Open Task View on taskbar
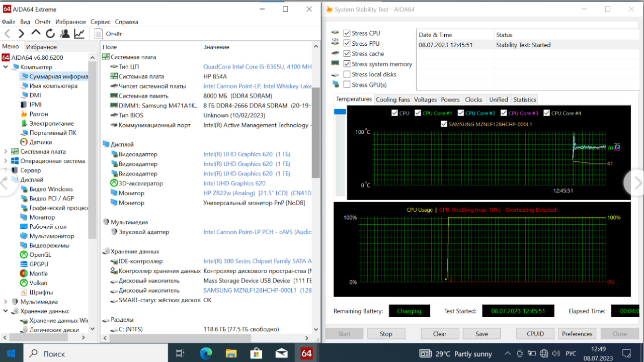This screenshot has height=362, width=644. tap(180, 353)
